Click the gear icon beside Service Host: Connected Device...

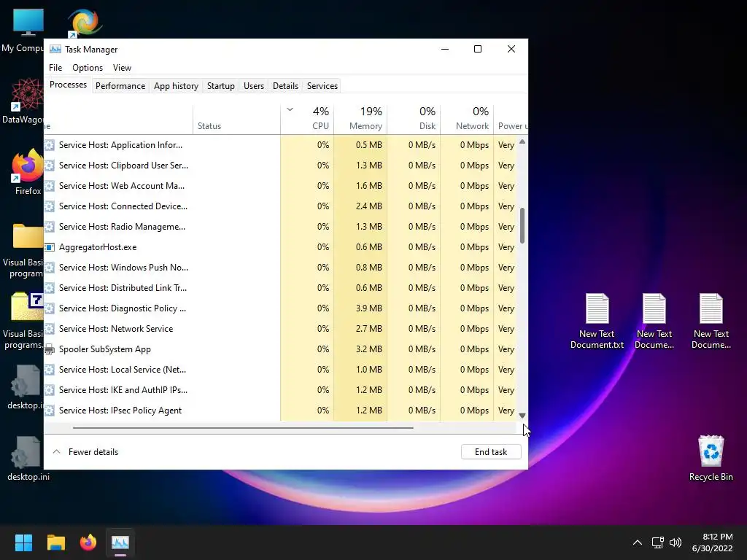pos(50,206)
